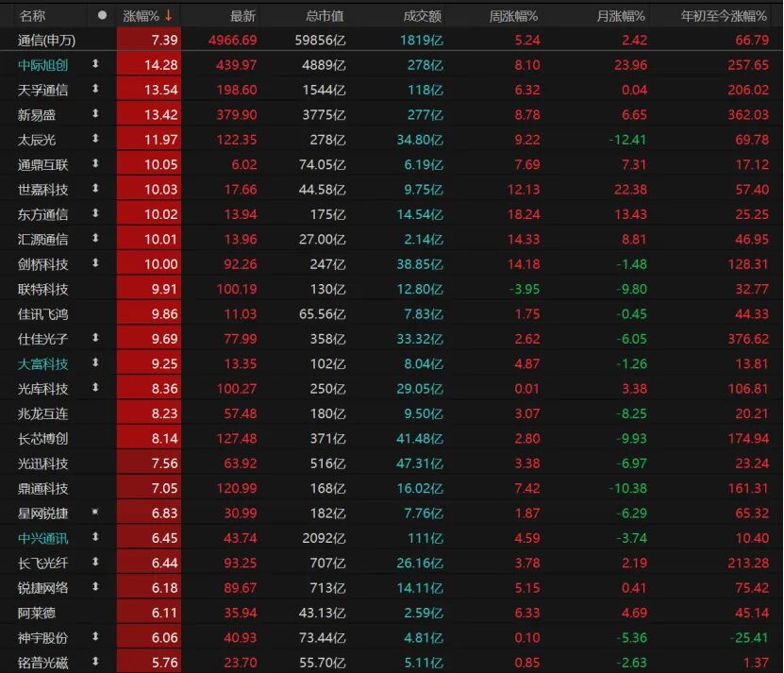
Task: Sort by the 总市值 column header
Action: pyautogui.click(x=325, y=15)
